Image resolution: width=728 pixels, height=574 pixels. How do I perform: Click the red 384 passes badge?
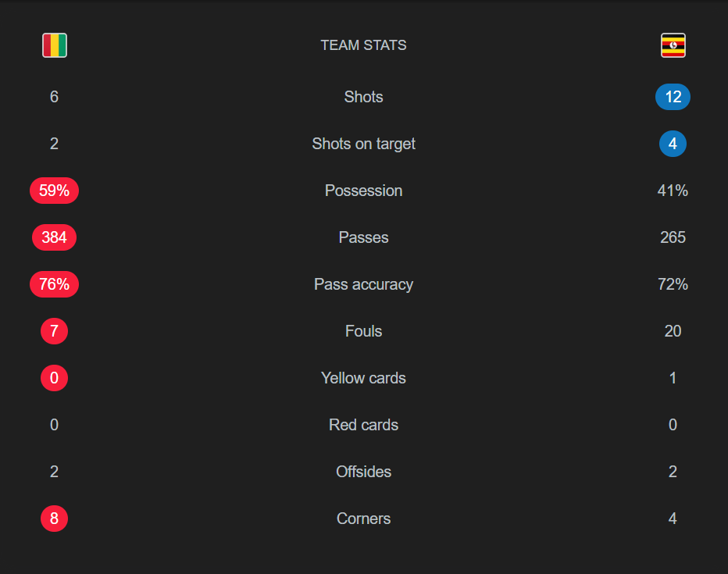point(55,237)
